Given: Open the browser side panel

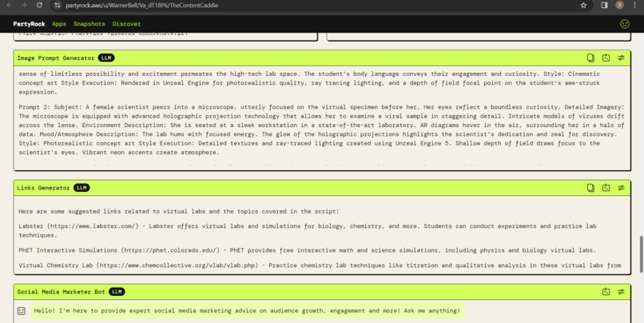Looking at the screenshot, I should pos(604,6).
